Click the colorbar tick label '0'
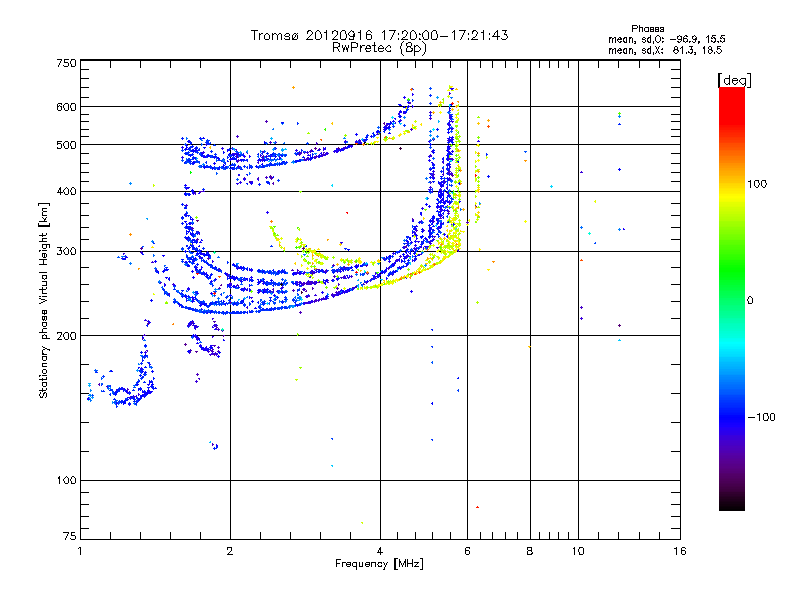 tap(750, 300)
